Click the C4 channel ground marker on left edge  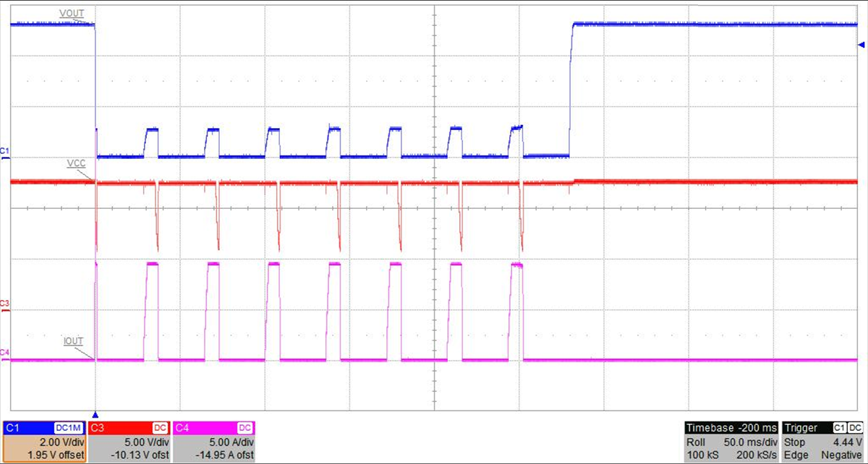click(x=5, y=353)
